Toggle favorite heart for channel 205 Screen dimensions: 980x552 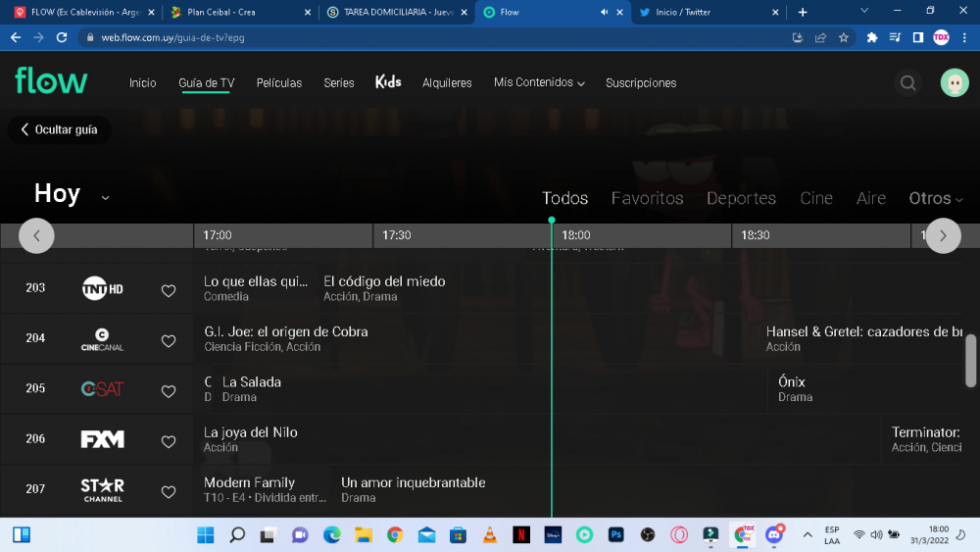[x=169, y=391]
